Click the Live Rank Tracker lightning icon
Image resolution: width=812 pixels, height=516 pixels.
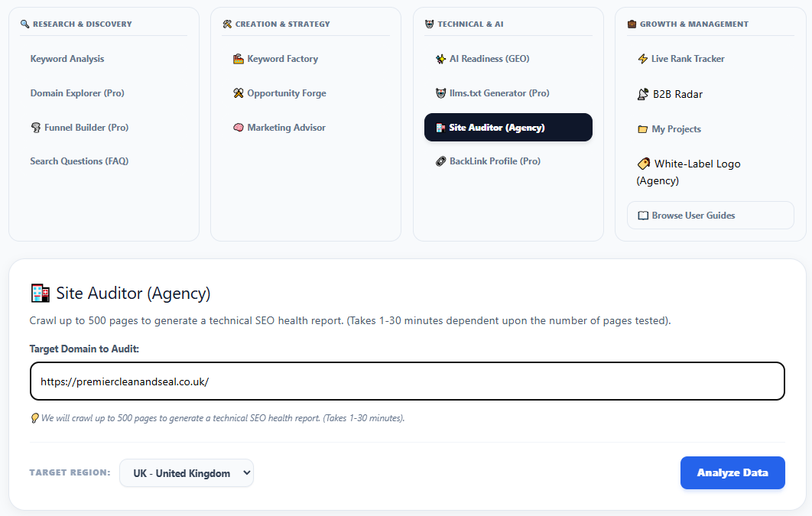tap(643, 59)
